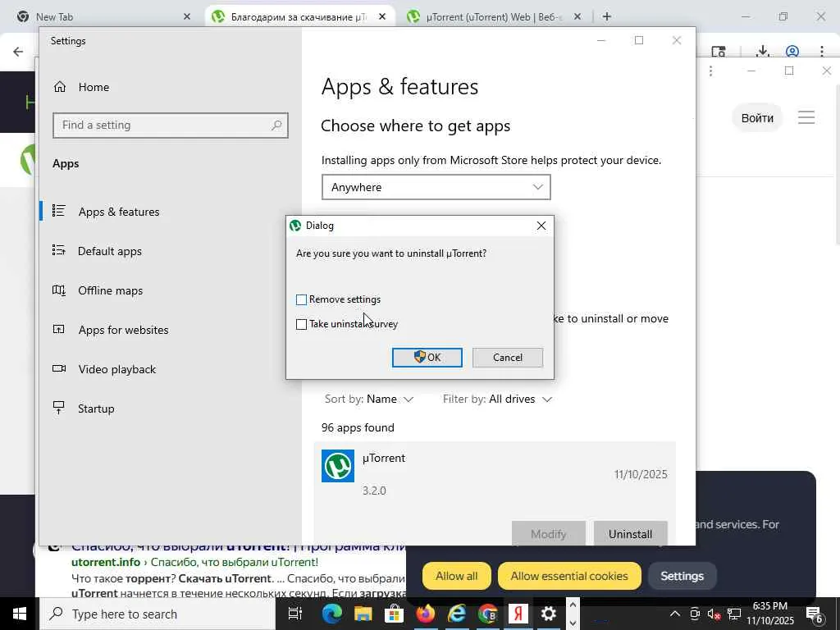
Task: Open Apps & features in sidebar
Action: coord(171,212)
